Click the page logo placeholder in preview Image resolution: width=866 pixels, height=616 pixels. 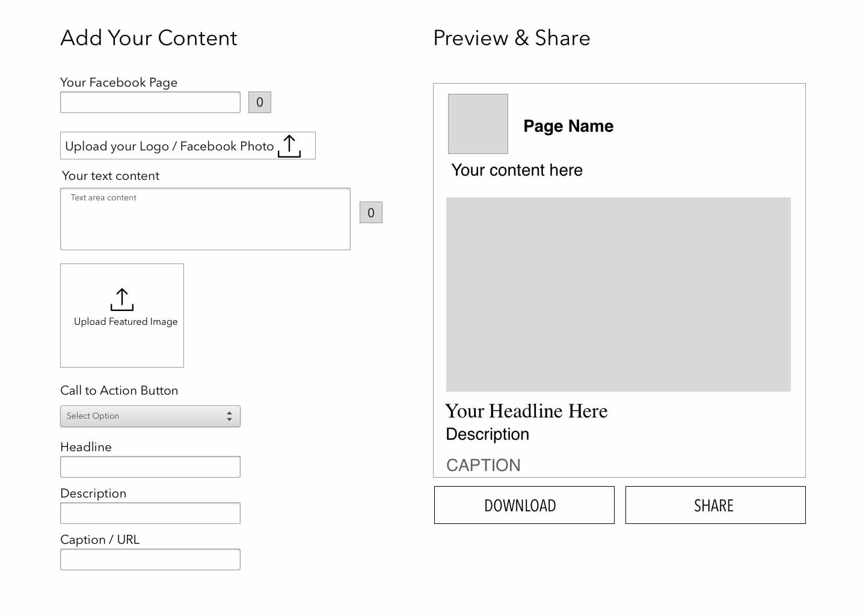(478, 124)
